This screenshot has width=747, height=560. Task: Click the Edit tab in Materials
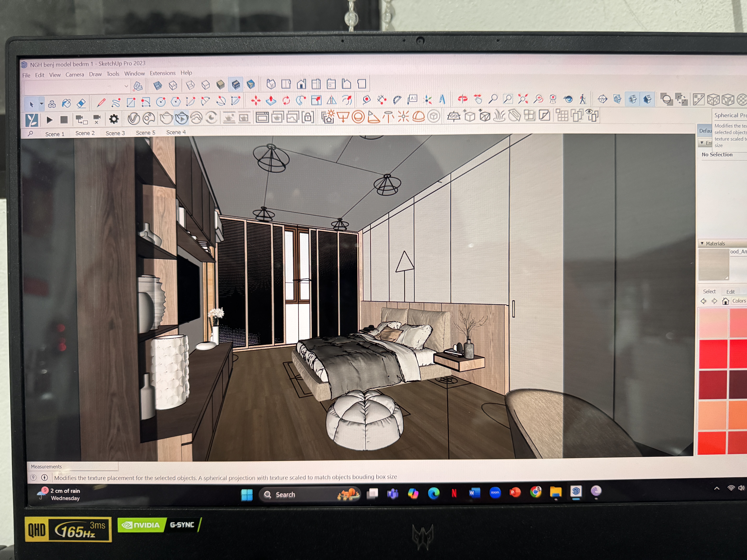pos(730,292)
